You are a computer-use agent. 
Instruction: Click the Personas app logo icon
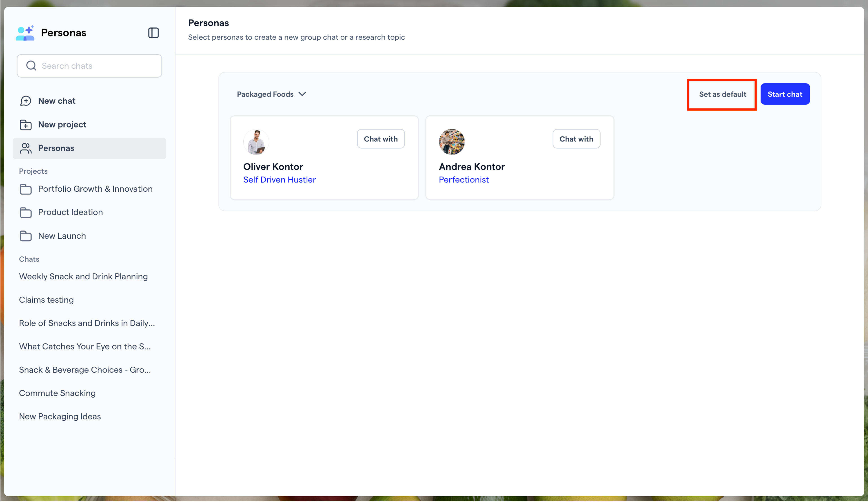[25, 33]
